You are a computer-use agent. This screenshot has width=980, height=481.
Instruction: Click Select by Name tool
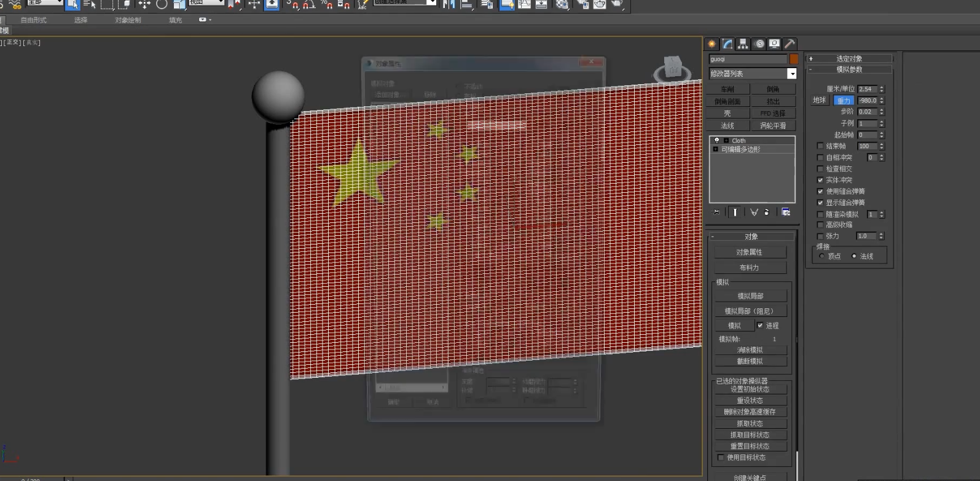[x=90, y=4]
